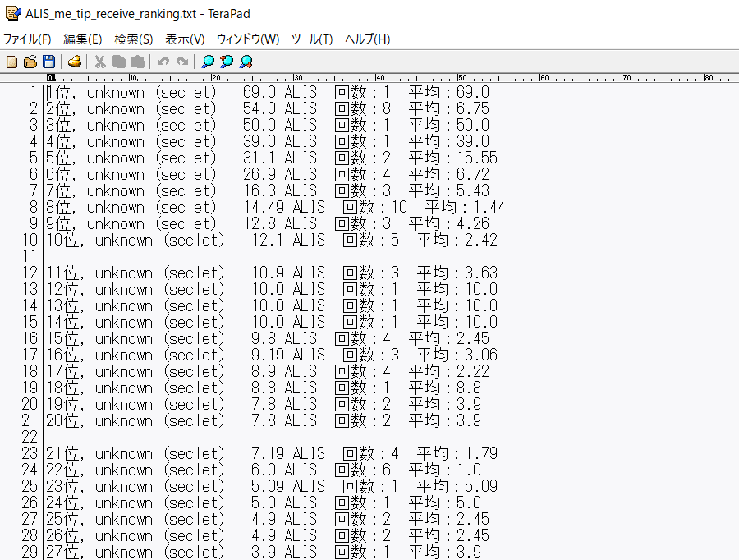
Task: Click the Open file folder icon
Action: pyautogui.click(x=30, y=62)
